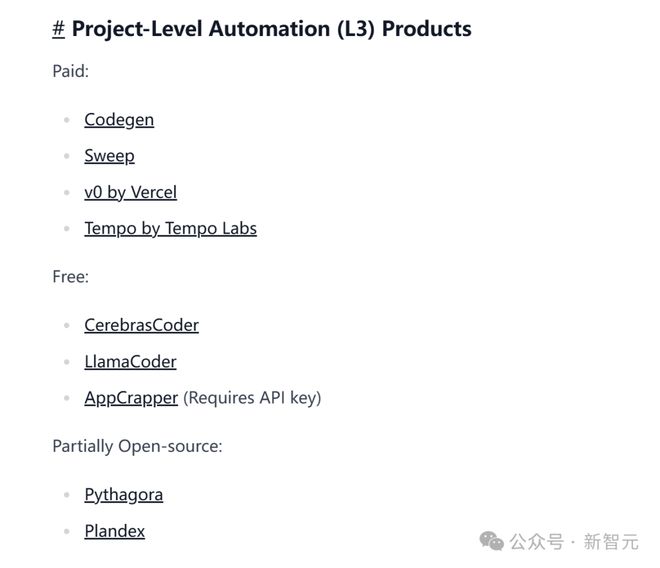Click the WeChat logo icon in the watermark
Screen dimensions: 660x568
coord(492,541)
